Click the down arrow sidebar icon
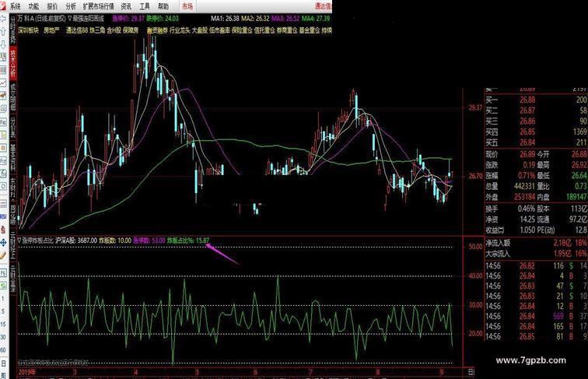 [3, 44]
